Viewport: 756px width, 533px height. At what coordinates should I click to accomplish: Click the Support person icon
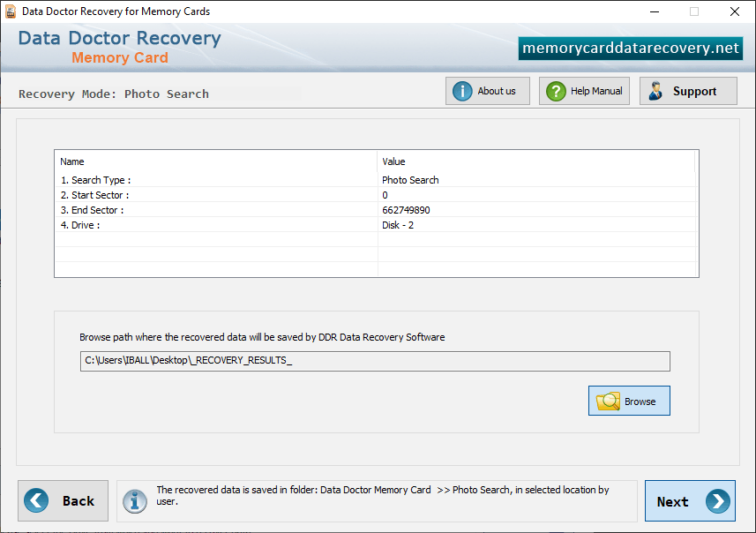(x=655, y=91)
